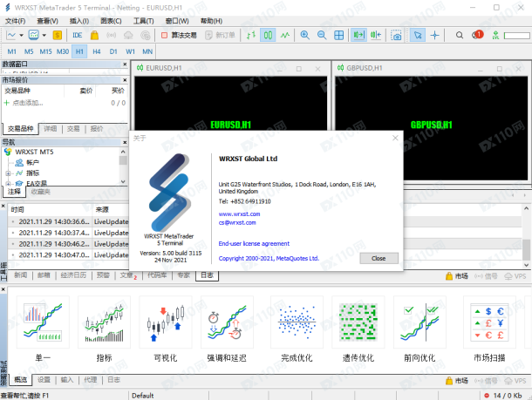Viewport: 532px width, 400px height.
Task: Switch to the 详细 tab in market watch
Action: pyautogui.click(x=51, y=128)
